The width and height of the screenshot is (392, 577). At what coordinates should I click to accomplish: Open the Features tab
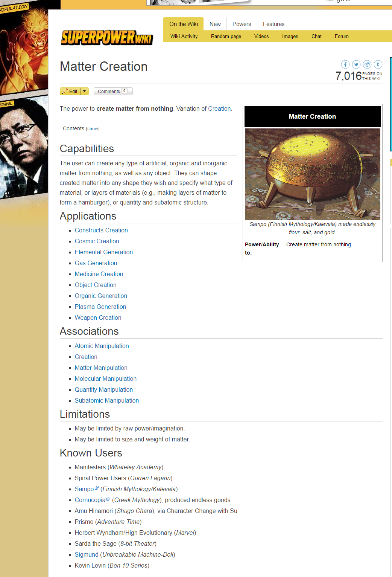(273, 24)
